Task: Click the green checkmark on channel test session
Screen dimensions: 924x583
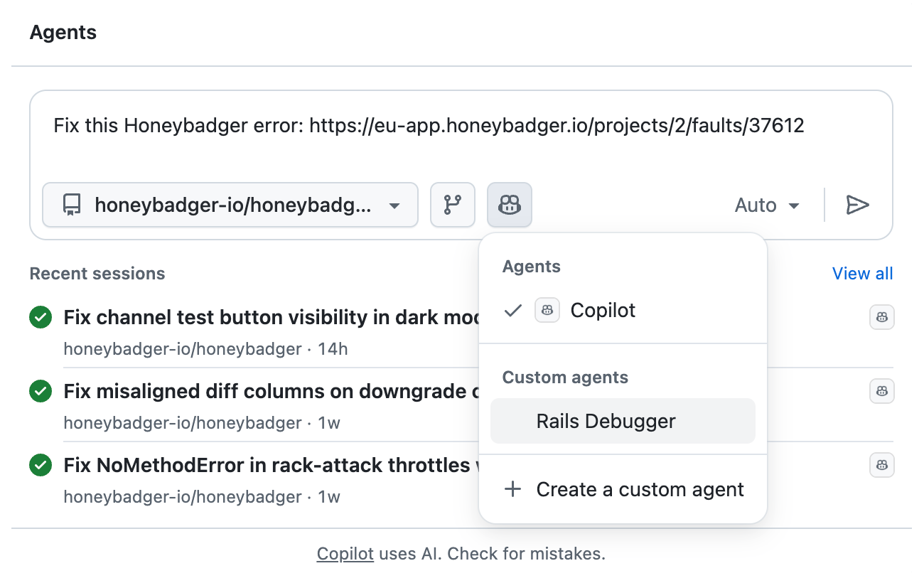Action: coord(41,317)
